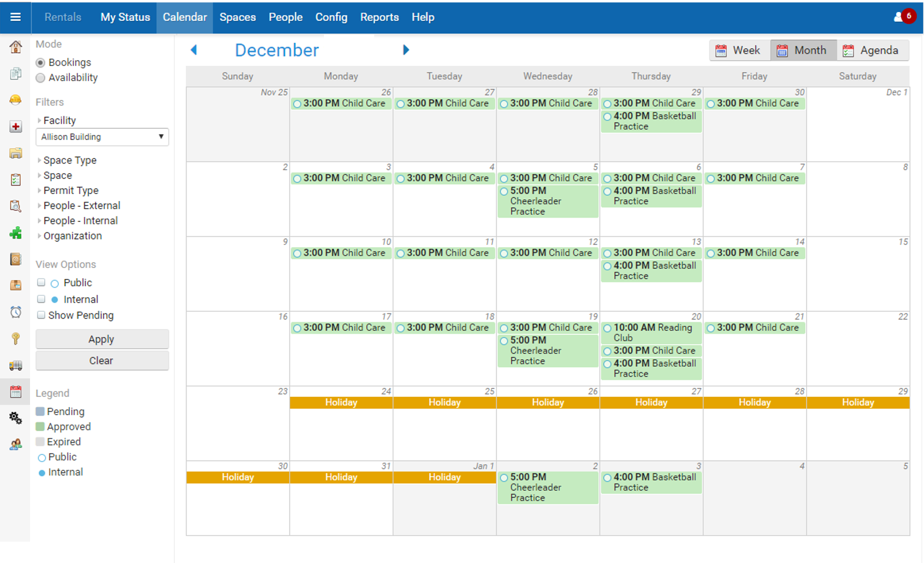
Task: Enable the Show Pending checkbox
Action: tap(41, 315)
